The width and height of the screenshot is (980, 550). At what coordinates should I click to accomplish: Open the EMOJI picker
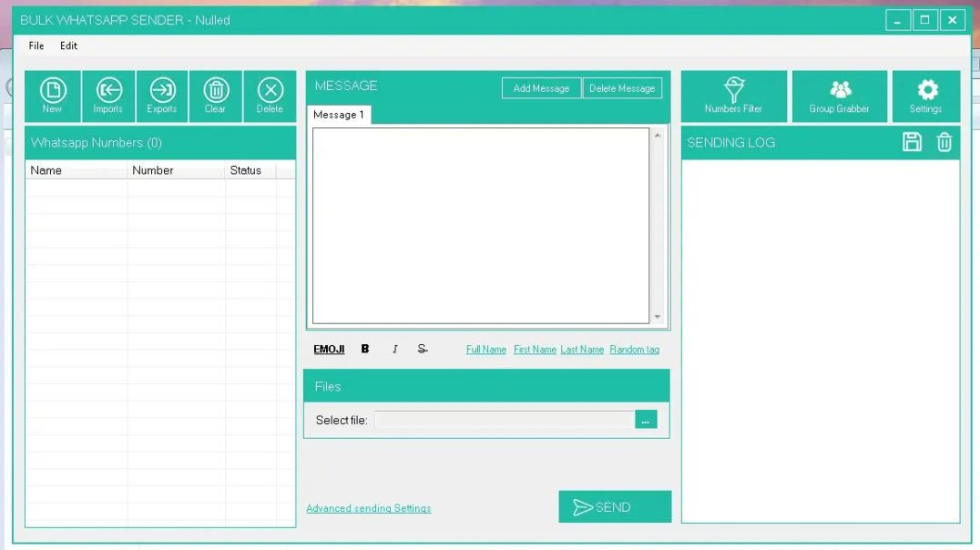[327, 349]
